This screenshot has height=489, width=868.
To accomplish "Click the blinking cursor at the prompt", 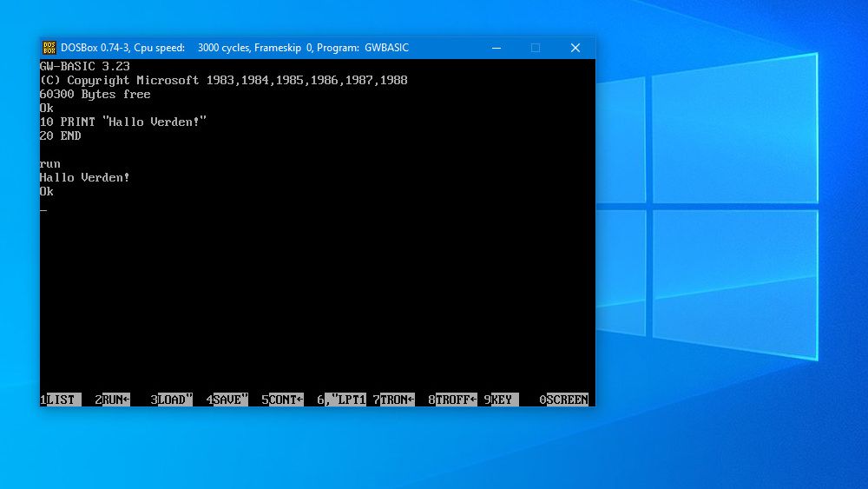I will coord(43,210).
